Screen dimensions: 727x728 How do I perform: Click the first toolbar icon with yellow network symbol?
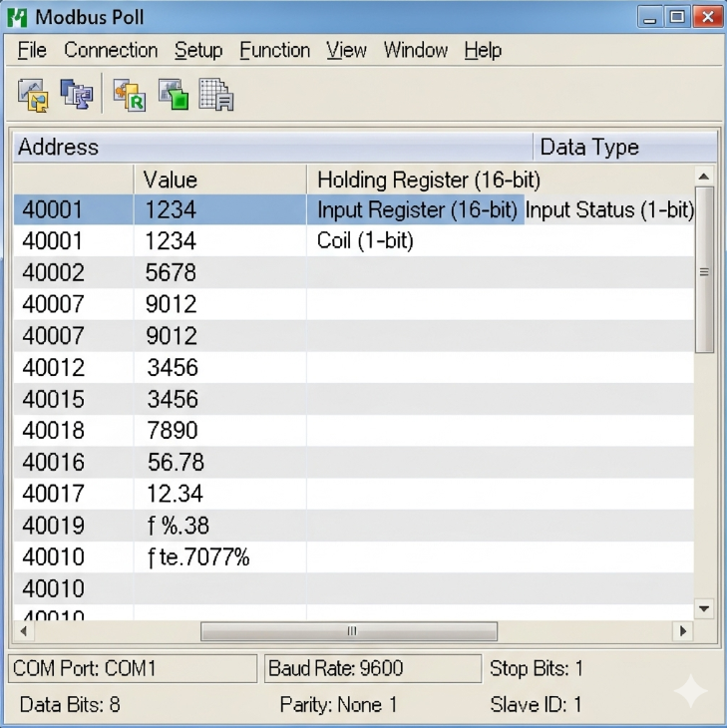pyautogui.click(x=33, y=95)
